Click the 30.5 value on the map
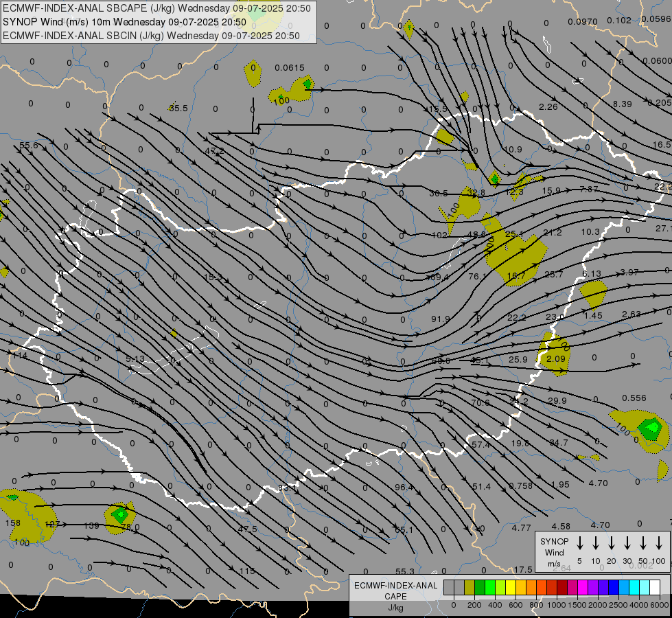672x618 pixels. click(x=439, y=194)
